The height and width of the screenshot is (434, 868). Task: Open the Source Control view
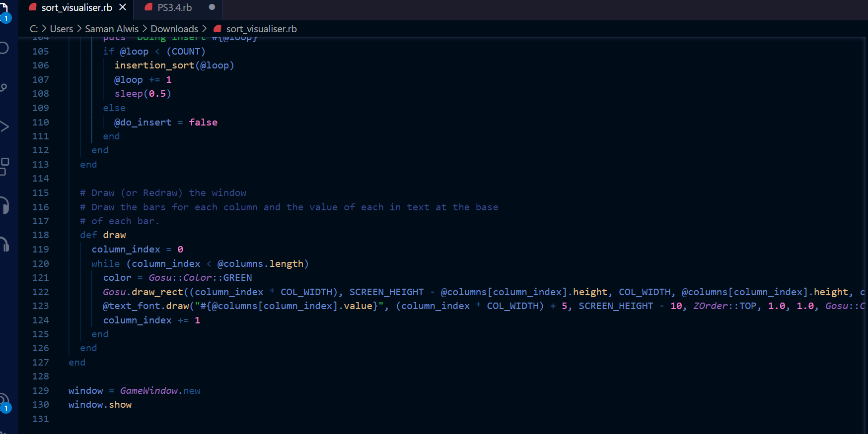coord(4,87)
